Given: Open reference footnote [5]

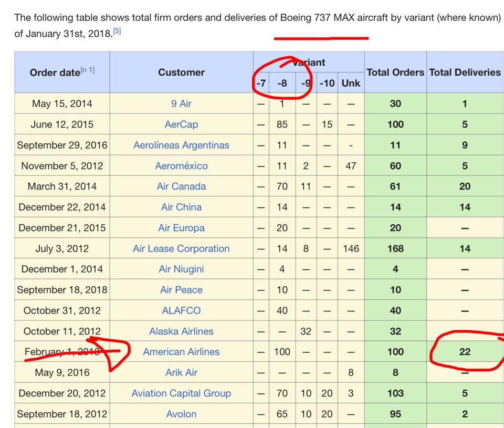Looking at the screenshot, I should (x=117, y=32).
